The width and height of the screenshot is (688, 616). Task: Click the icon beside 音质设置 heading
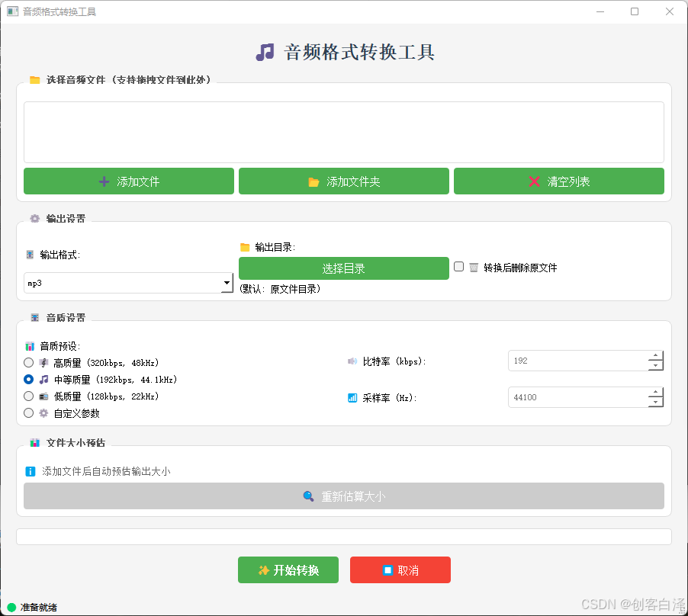(34, 317)
